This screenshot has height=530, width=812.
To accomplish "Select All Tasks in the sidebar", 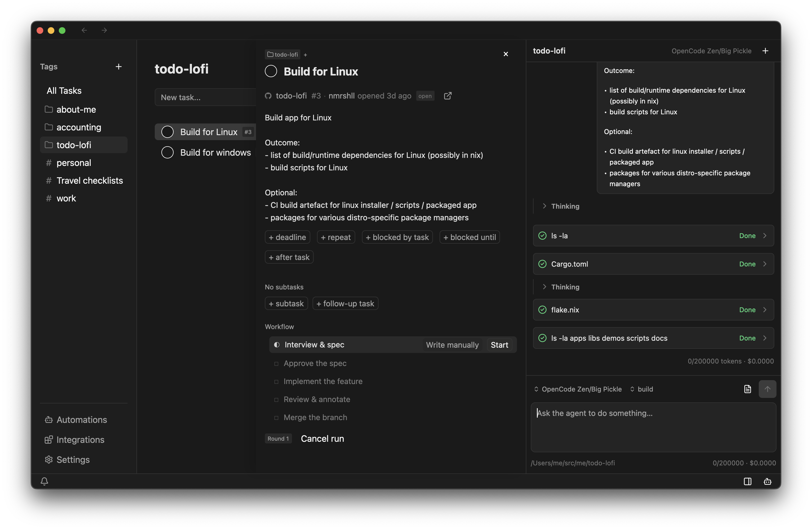I will (64, 90).
